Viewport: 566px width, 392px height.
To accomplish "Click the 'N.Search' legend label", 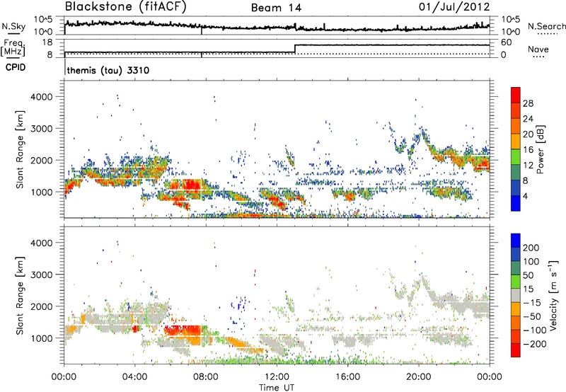I will click(546, 26).
